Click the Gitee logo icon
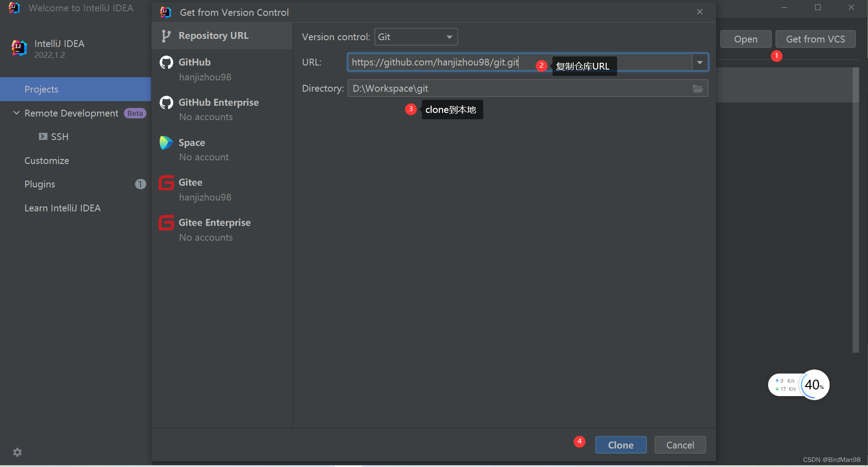 (166, 182)
